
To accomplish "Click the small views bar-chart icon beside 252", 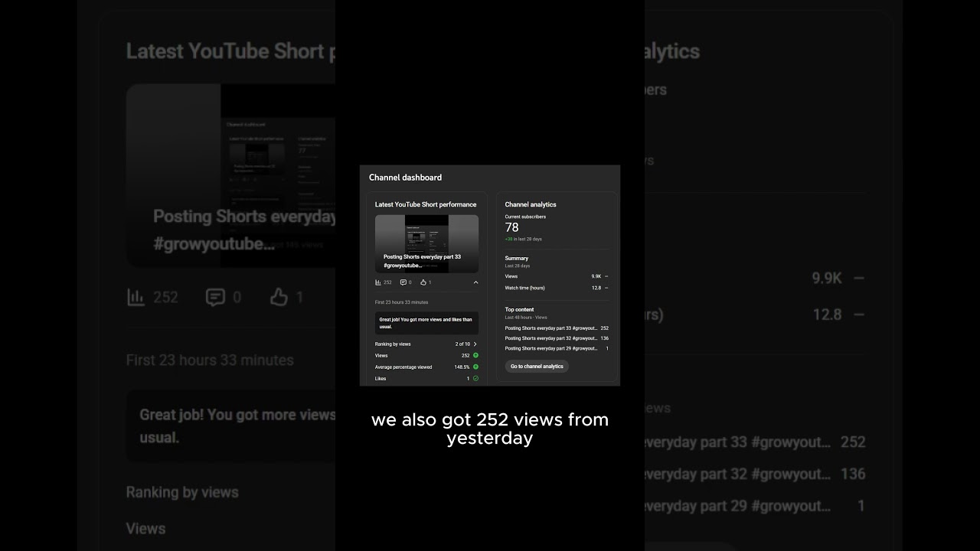I will [x=378, y=282].
